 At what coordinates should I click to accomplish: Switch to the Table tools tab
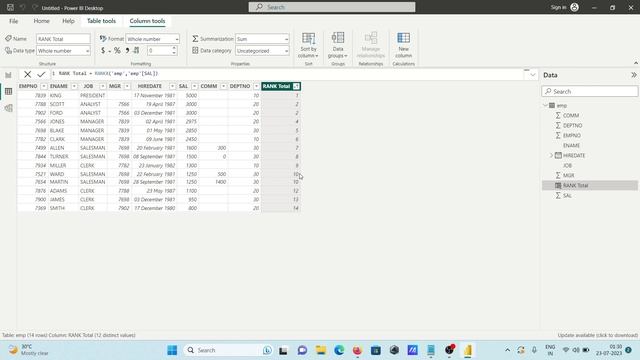tap(101, 21)
